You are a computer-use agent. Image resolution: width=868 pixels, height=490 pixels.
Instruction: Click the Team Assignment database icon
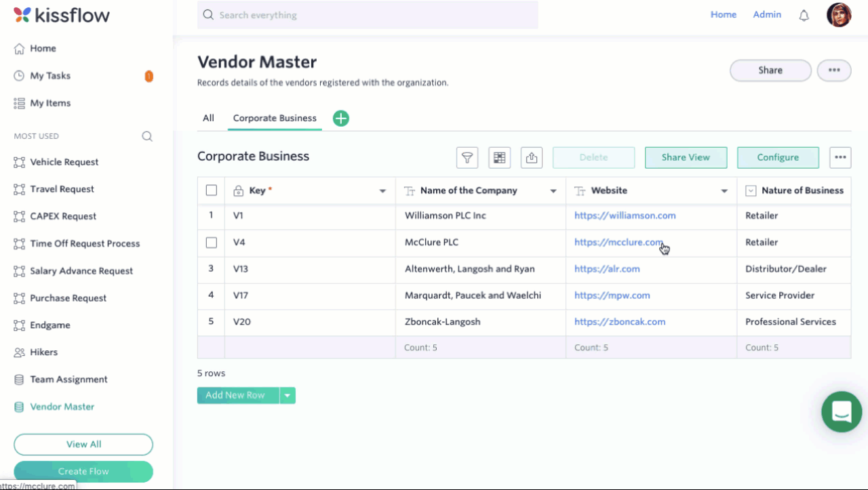[x=19, y=380]
